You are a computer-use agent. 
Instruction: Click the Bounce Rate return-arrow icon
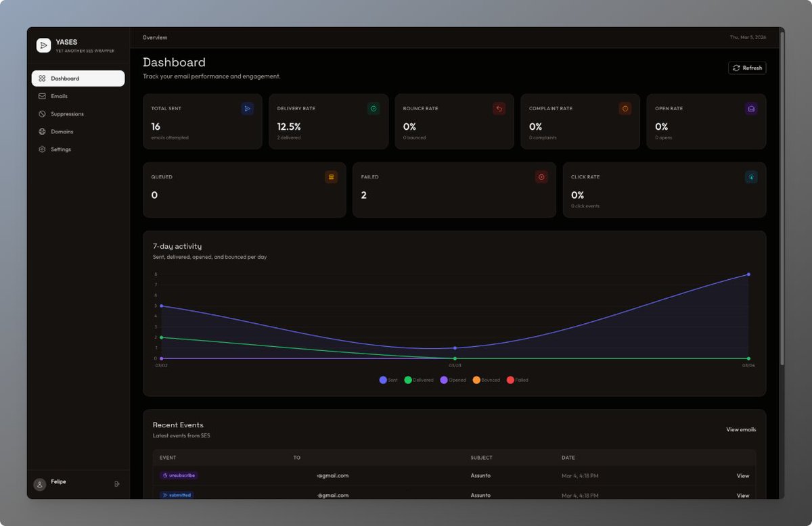[499, 108]
